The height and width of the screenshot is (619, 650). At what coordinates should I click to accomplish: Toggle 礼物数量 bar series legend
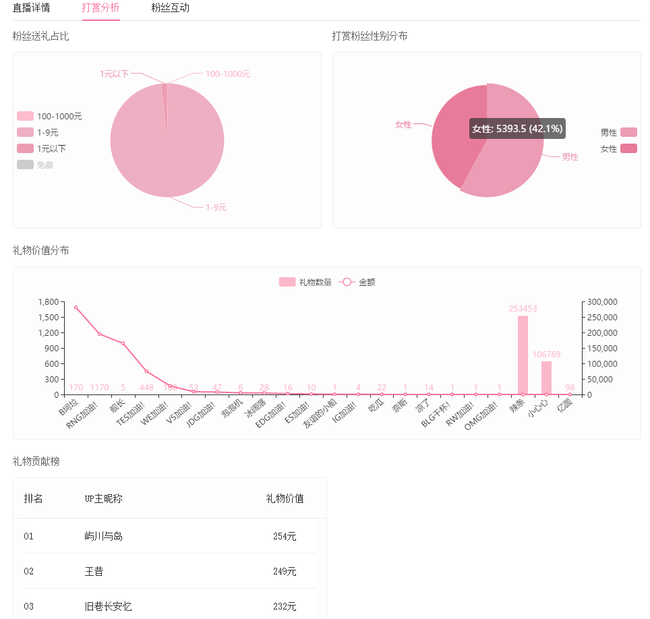tap(305, 282)
